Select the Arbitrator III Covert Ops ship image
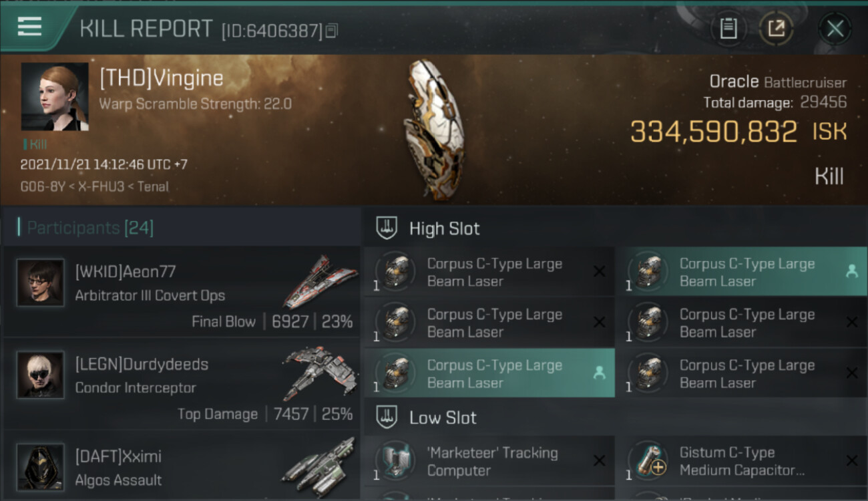Screen dimensions: 868x501 320,281
